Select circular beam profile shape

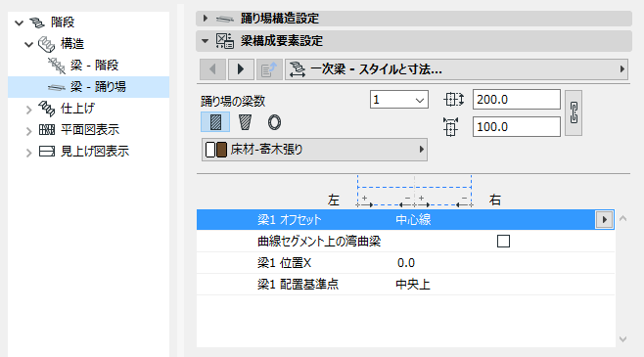(x=274, y=122)
